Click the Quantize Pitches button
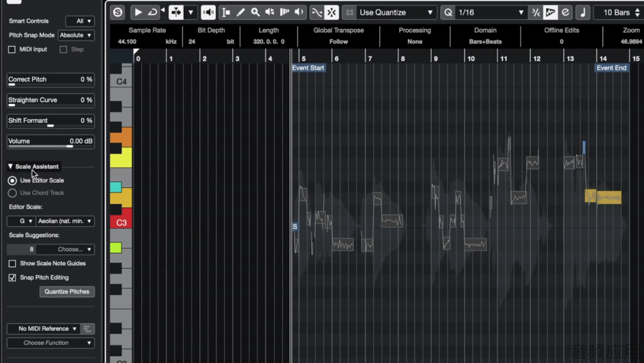The image size is (644, 363). tap(67, 292)
